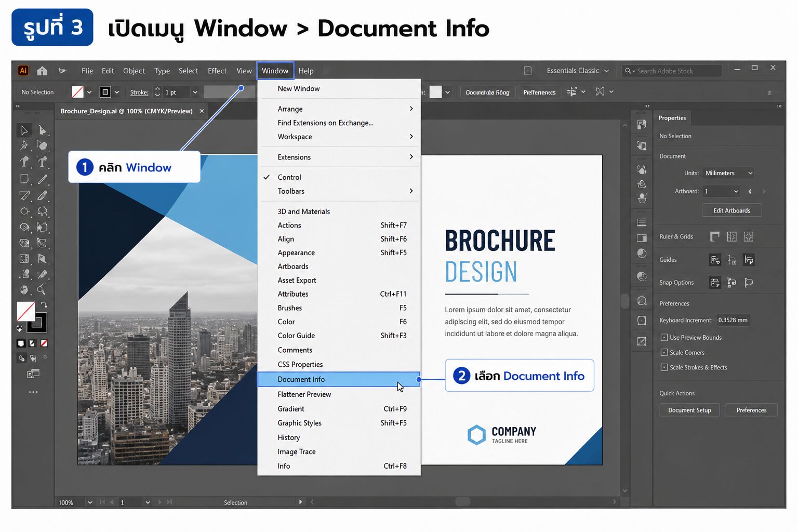Toggle first Snap Options icon
The width and height of the screenshot is (798, 532).
click(715, 283)
